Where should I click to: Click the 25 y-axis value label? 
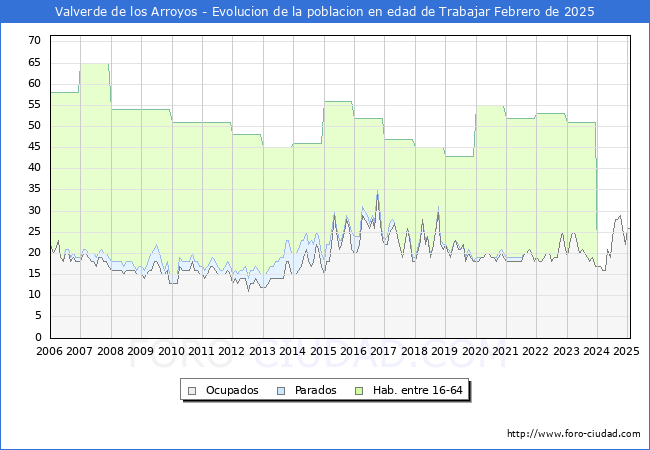click(x=34, y=231)
